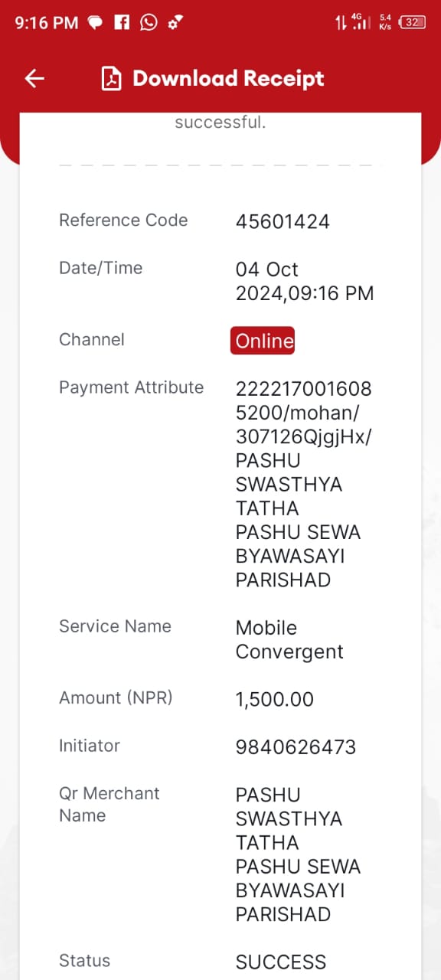Tap the SUCCESS status text
This screenshot has height=980, width=441.
click(281, 962)
